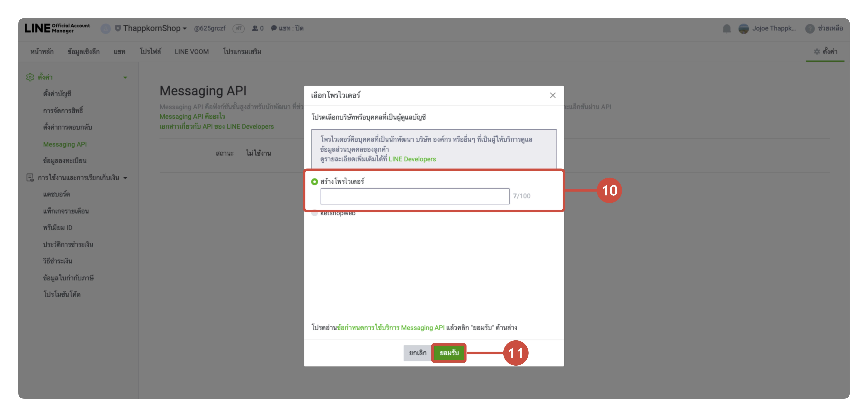Select the ketshopweb provider radio button

(x=314, y=213)
